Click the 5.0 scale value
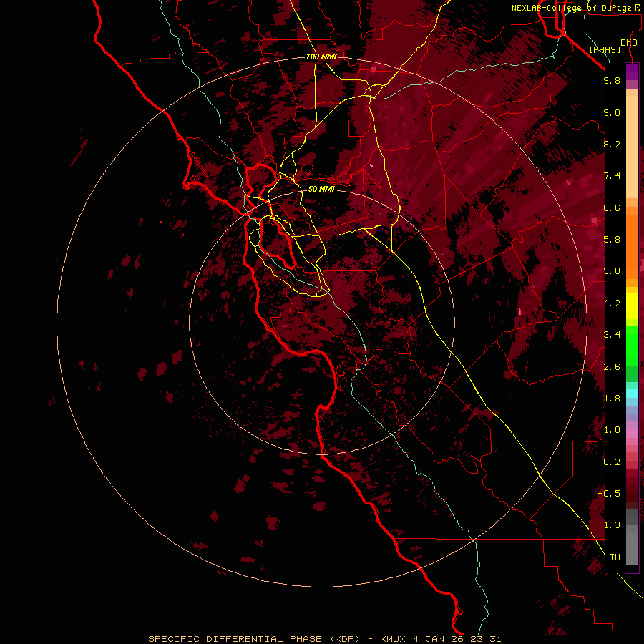 [612, 271]
